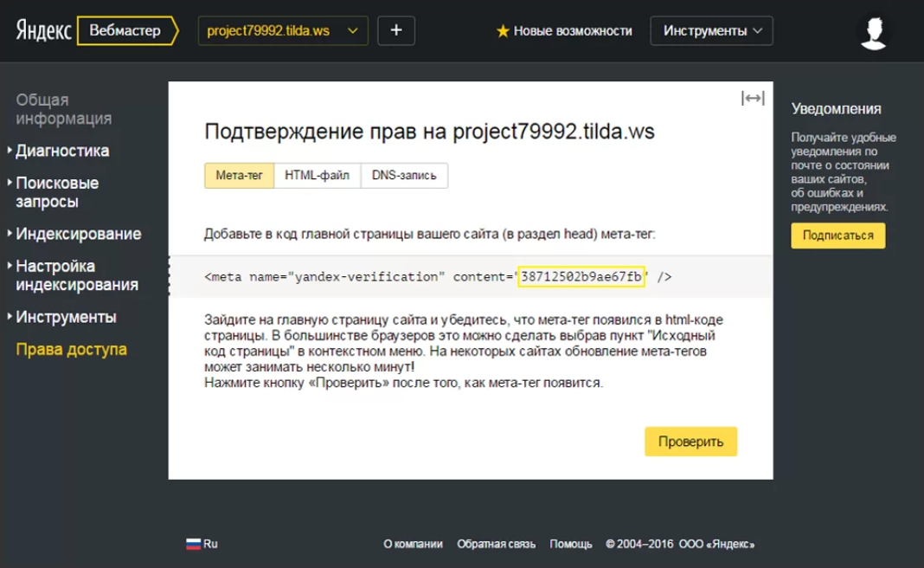Open the Инструменты dropdown in header
Viewport: 924px width, 568px height.
(x=712, y=31)
